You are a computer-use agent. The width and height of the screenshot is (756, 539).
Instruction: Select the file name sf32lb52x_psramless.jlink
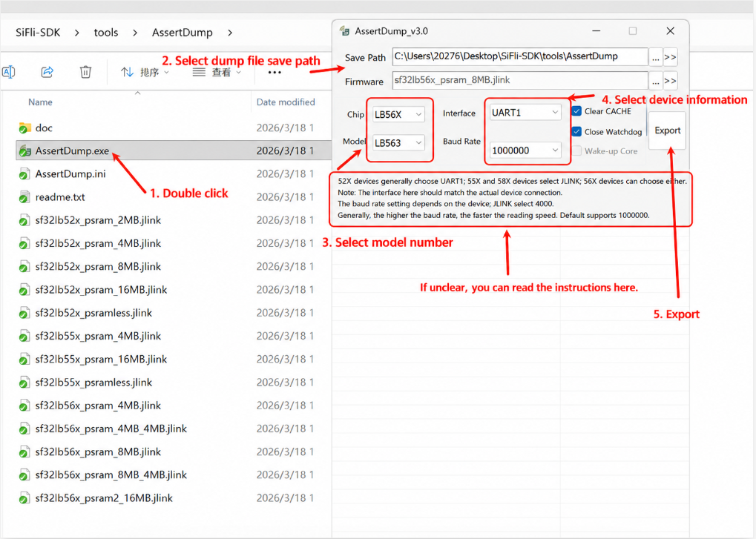(x=93, y=313)
